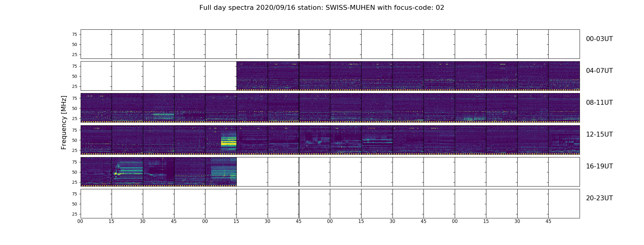The width and height of the screenshot is (644, 245).
Task: Click the 00-03UT row label
Action: point(599,39)
